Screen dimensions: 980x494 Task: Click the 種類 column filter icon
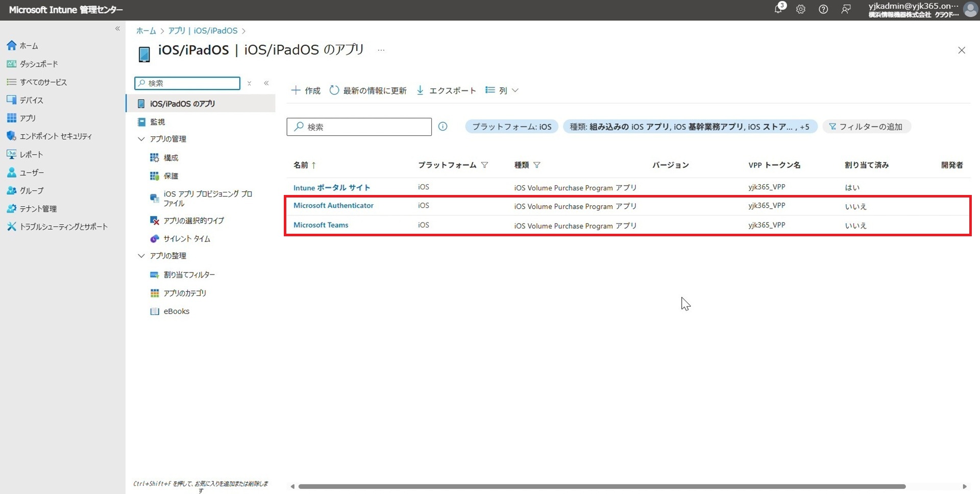click(536, 165)
